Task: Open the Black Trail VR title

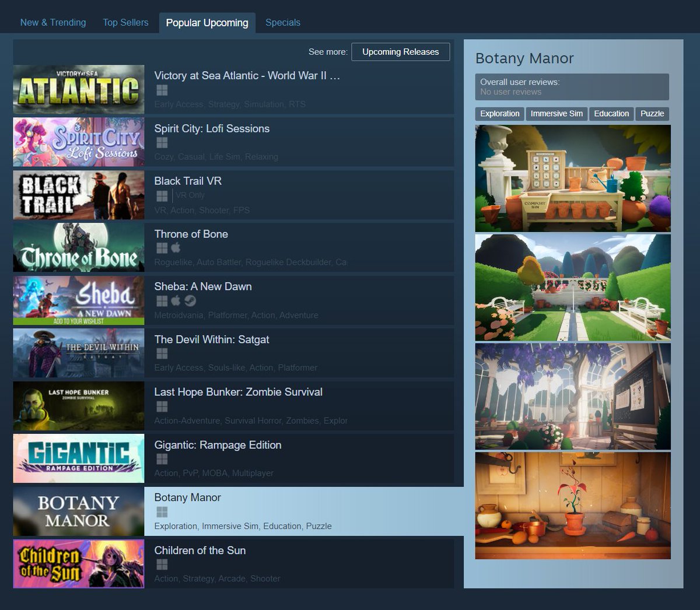Action: pyautogui.click(x=188, y=181)
